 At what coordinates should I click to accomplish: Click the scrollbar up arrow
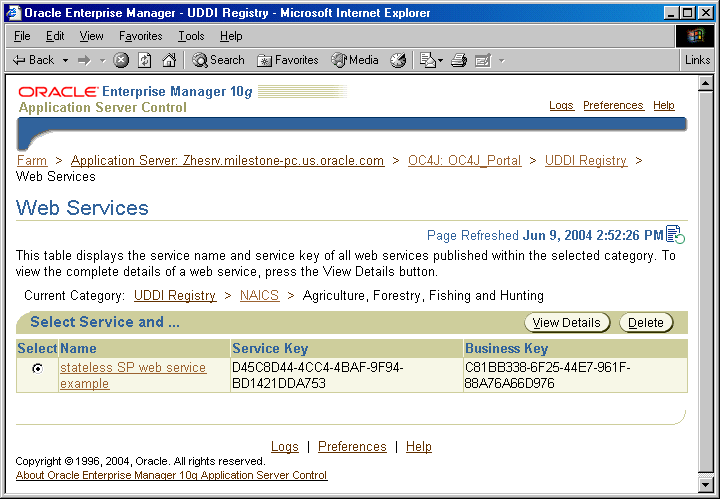click(x=705, y=84)
